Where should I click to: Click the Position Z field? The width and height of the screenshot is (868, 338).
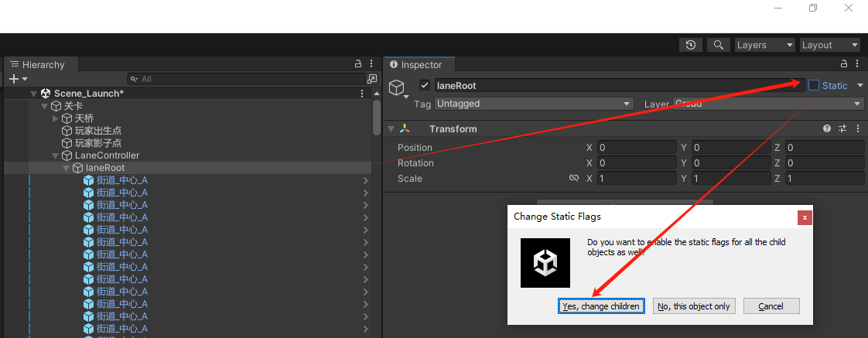pyautogui.click(x=824, y=147)
